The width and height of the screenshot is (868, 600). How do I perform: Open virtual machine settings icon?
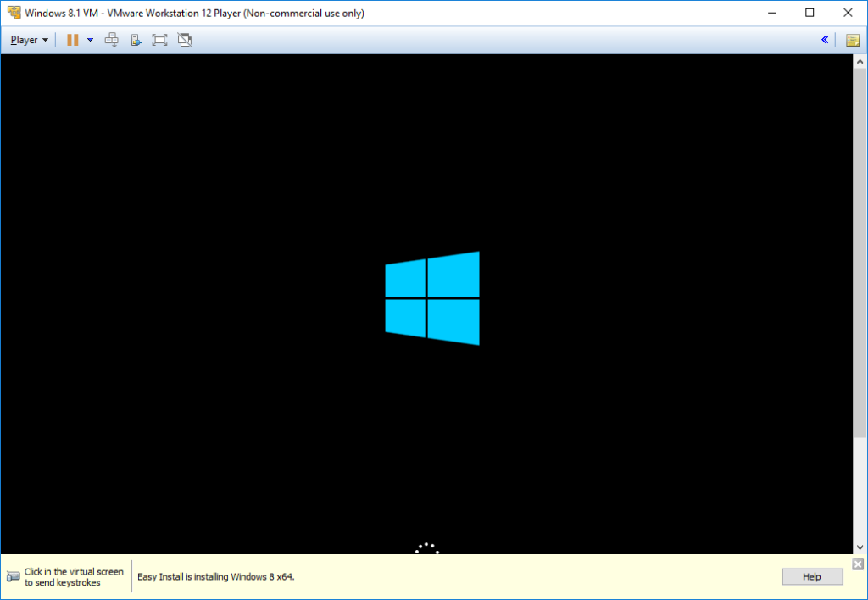point(136,39)
